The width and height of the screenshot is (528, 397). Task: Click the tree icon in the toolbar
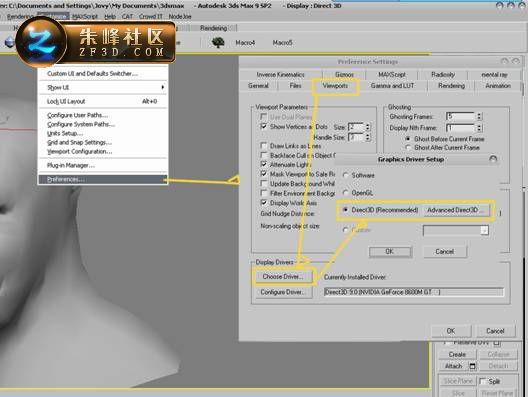click(218, 42)
